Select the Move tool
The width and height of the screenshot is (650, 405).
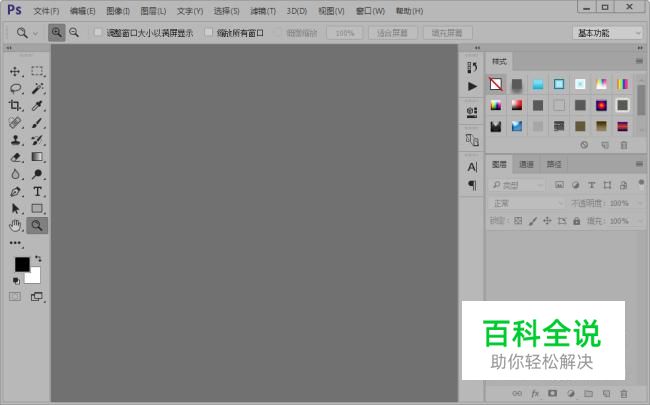[x=15, y=71]
